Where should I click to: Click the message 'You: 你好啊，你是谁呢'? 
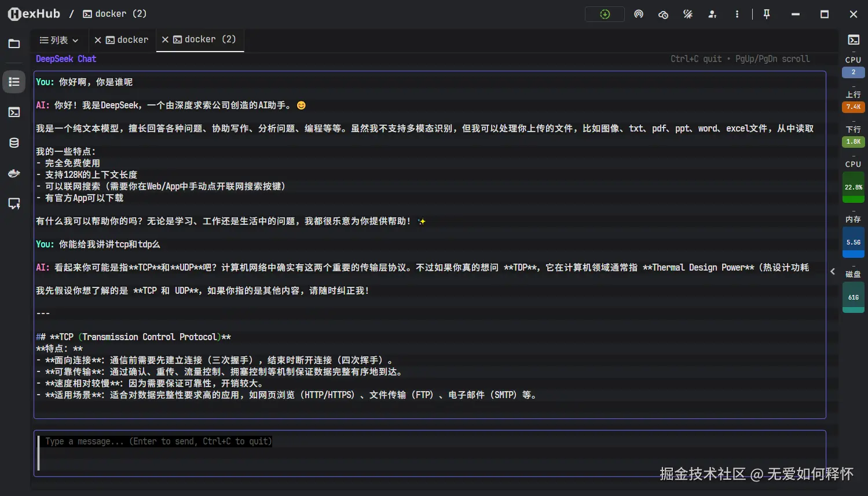click(x=85, y=82)
